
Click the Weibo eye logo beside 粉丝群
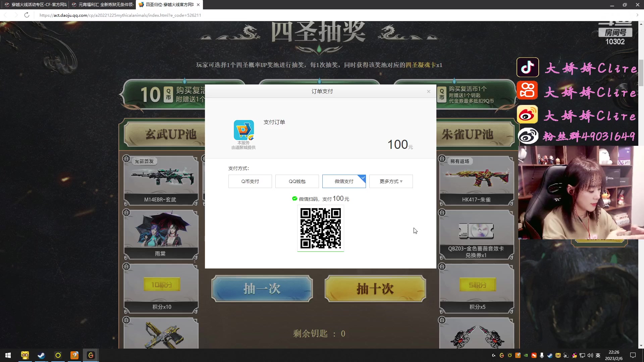click(528, 136)
